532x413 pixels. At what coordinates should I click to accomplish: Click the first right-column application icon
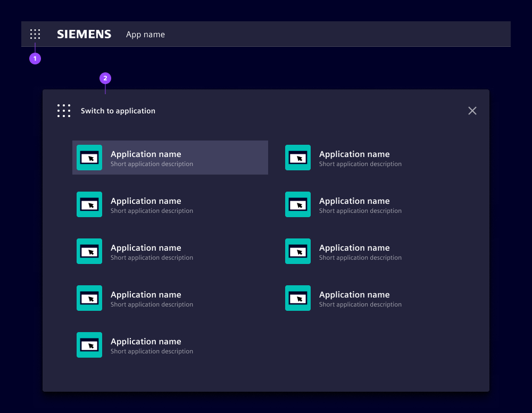pos(298,158)
